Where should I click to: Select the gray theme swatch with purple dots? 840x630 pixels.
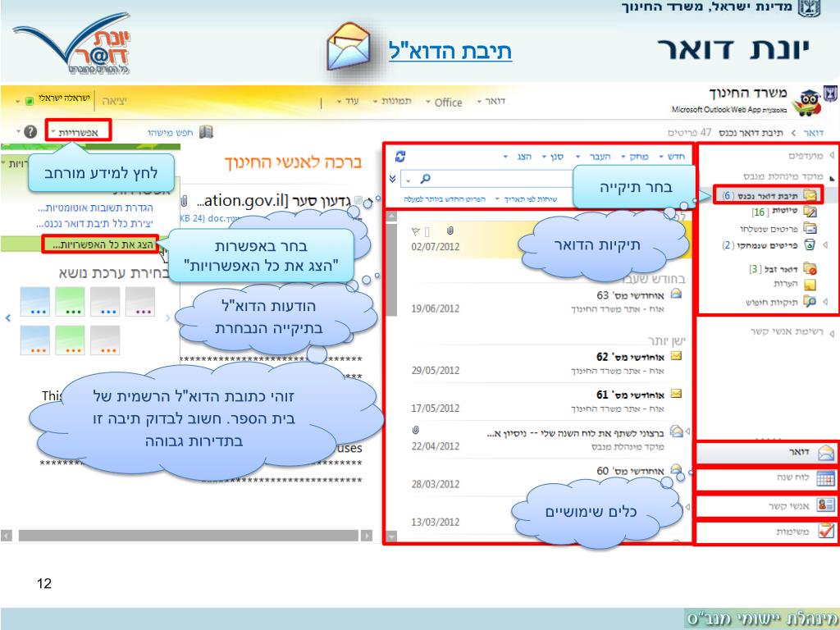[x=140, y=301]
